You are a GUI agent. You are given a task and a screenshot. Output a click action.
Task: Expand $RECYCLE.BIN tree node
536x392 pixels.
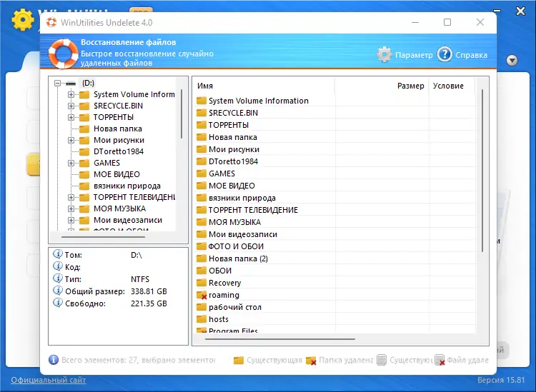point(71,106)
